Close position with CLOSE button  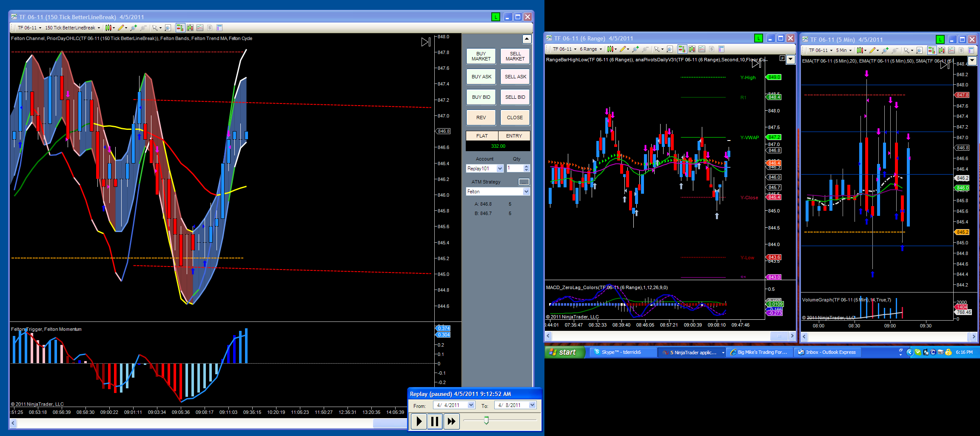pyautogui.click(x=515, y=118)
